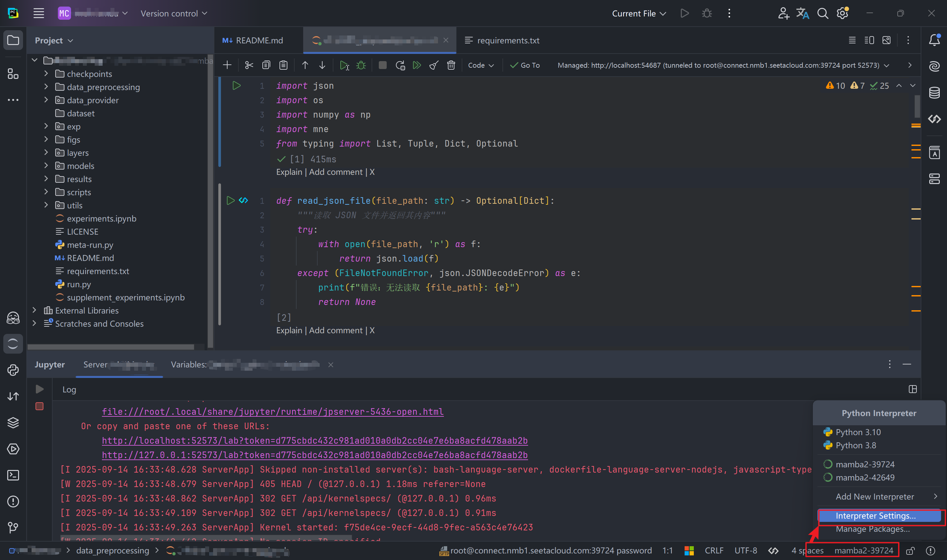Open Git tool window icon
Image resolution: width=947 pixels, height=560 pixels.
coord(13,527)
